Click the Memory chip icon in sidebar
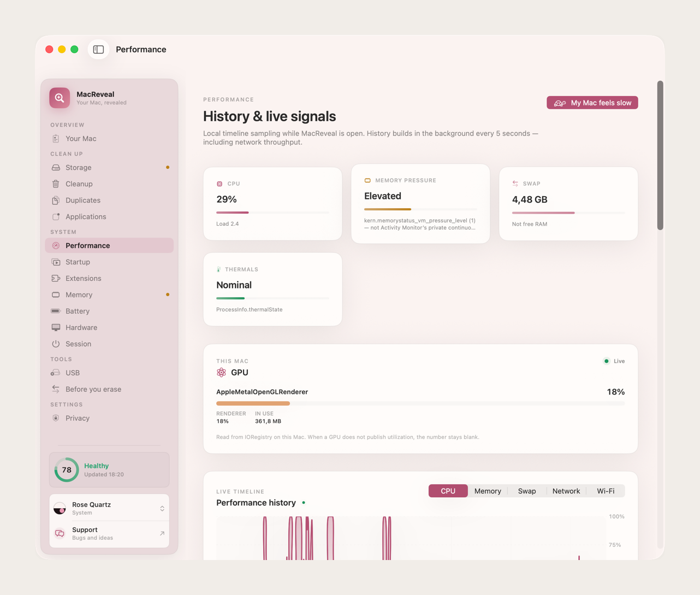Viewport: 700px width, 595px height. pyautogui.click(x=56, y=295)
